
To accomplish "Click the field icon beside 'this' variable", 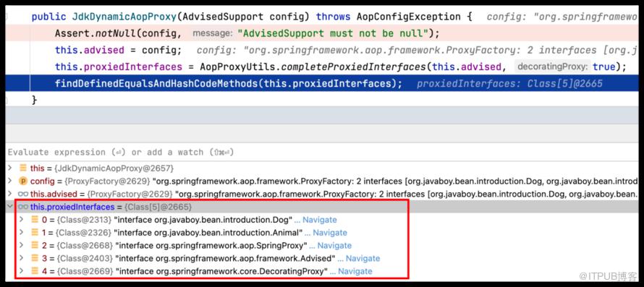I will tap(23, 168).
